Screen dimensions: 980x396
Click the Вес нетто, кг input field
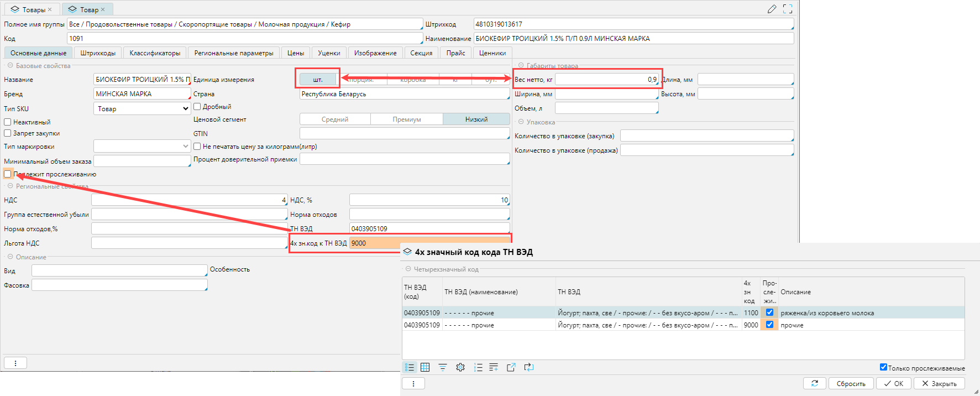pos(606,80)
